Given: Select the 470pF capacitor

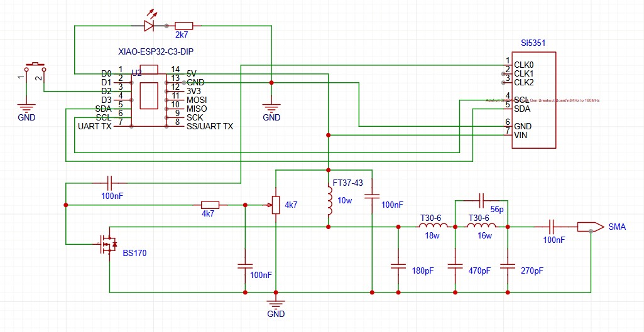Looking at the screenshot, I should click(454, 266).
